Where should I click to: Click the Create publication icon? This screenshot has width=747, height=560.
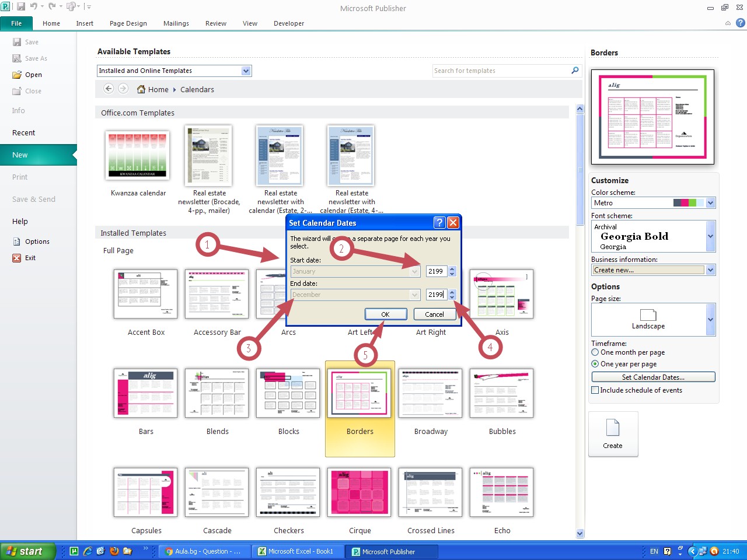click(613, 428)
